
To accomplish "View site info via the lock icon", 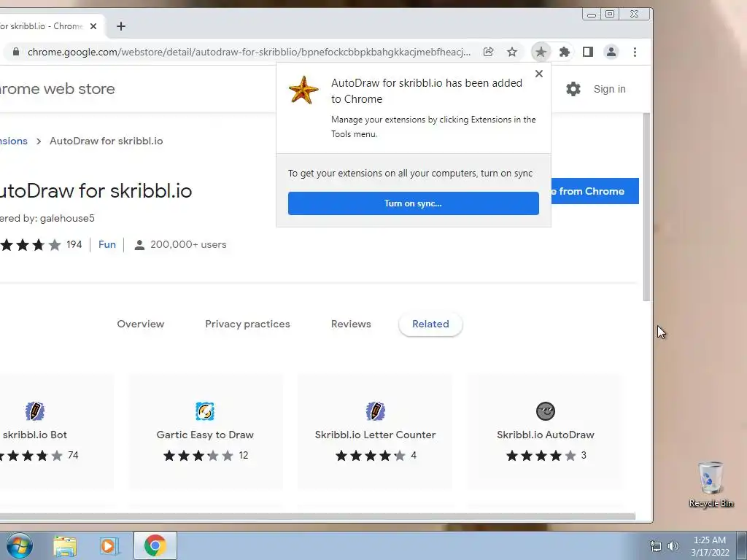I will tap(16, 52).
